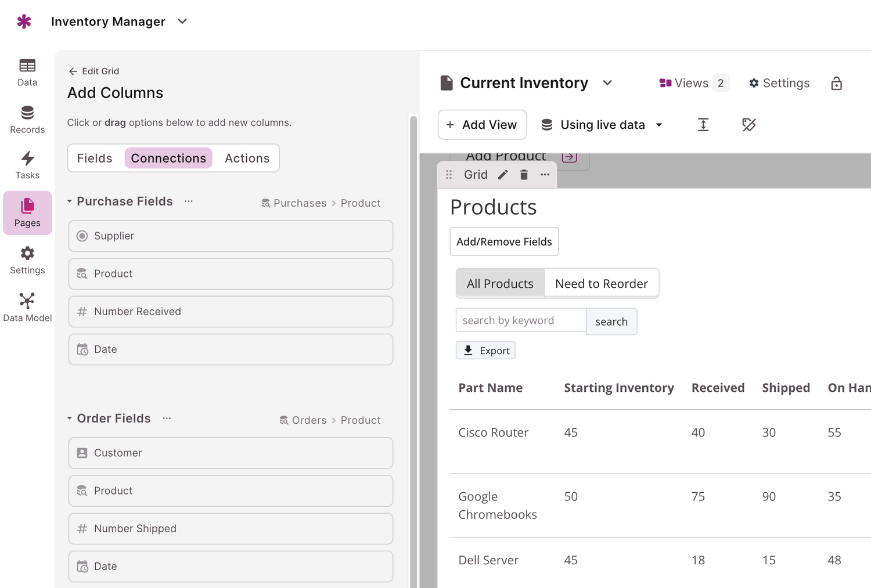Click the search by keyword field
The height and width of the screenshot is (588, 871).
pyautogui.click(x=520, y=320)
